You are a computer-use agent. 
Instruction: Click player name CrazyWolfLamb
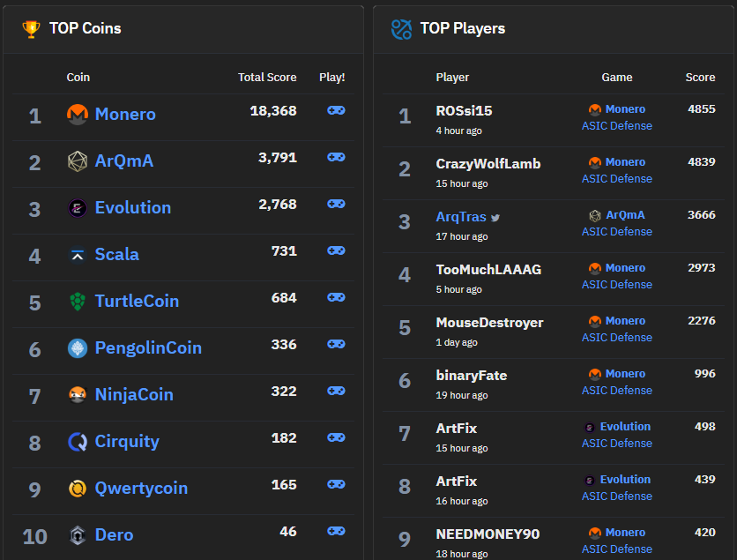(x=488, y=164)
